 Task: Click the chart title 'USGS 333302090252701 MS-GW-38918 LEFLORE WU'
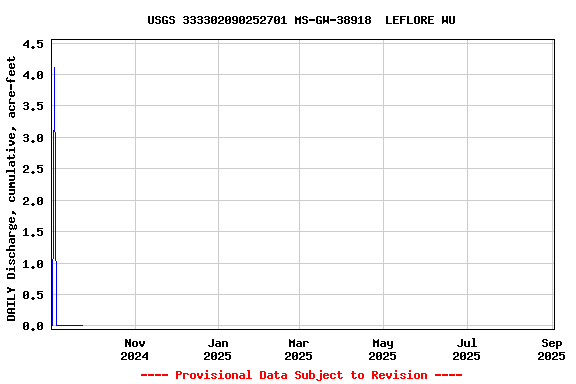tap(301, 20)
